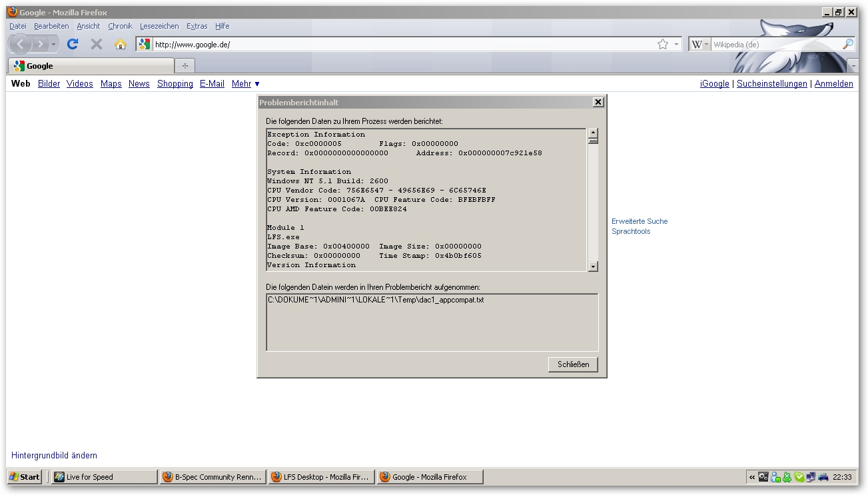Open Videos link on Google
Screen dimensions: 868x495
(80, 84)
